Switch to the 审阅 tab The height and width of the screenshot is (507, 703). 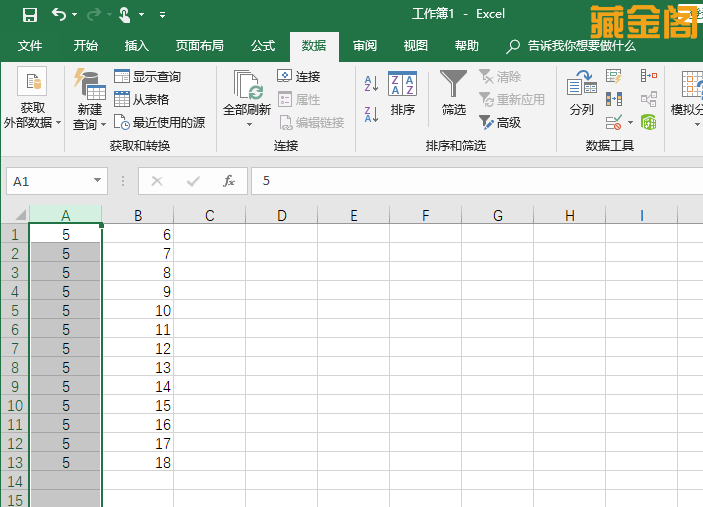pyautogui.click(x=365, y=46)
